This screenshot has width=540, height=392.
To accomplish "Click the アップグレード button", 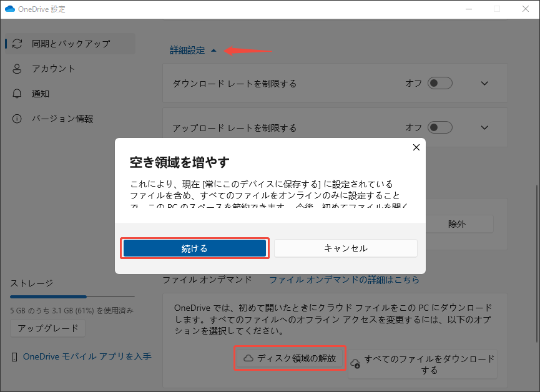I will 48,328.
